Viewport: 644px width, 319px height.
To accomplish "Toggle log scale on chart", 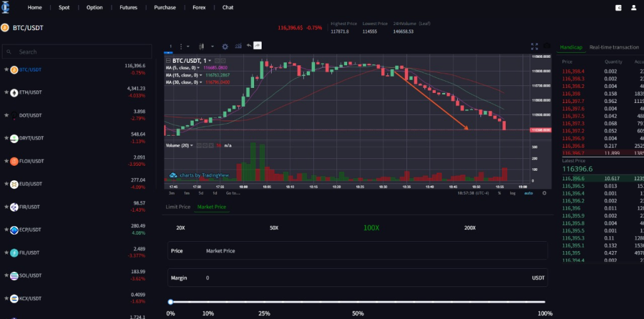I will coord(513,193).
